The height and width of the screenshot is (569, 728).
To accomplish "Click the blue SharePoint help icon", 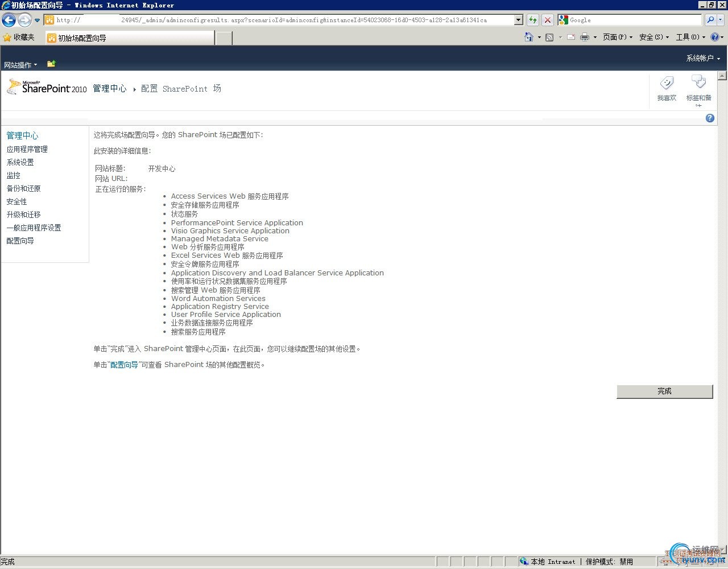I will [x=710, y=118].
